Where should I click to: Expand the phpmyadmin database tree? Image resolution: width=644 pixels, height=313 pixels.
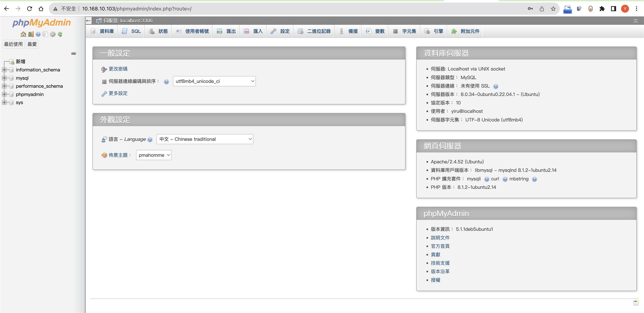click(x=4, y=94)
